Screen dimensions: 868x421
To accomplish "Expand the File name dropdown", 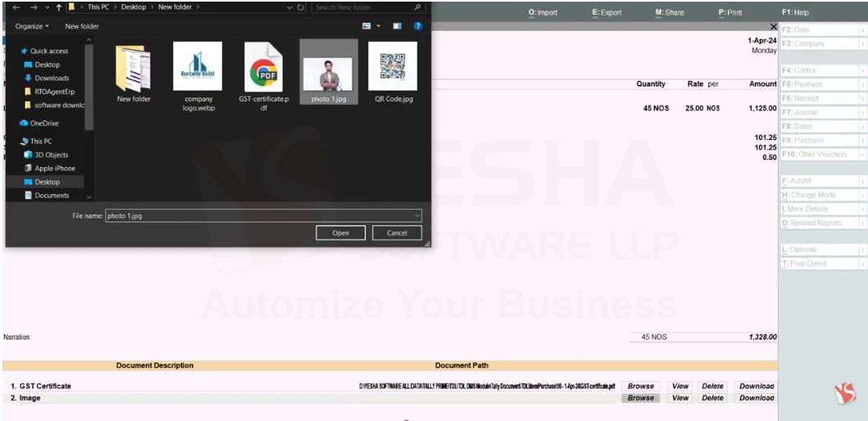I will pos(417,215).
